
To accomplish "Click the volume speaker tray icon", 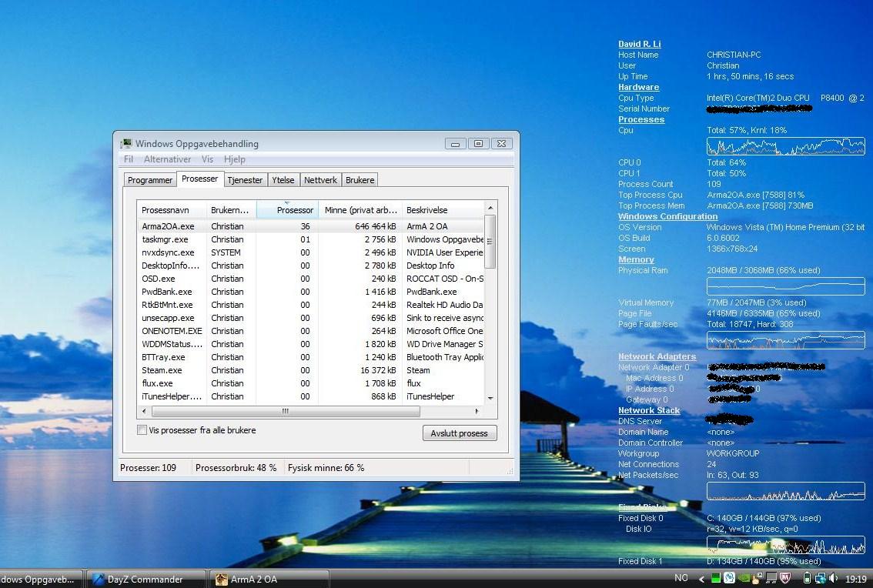I will tap(833, 577).
